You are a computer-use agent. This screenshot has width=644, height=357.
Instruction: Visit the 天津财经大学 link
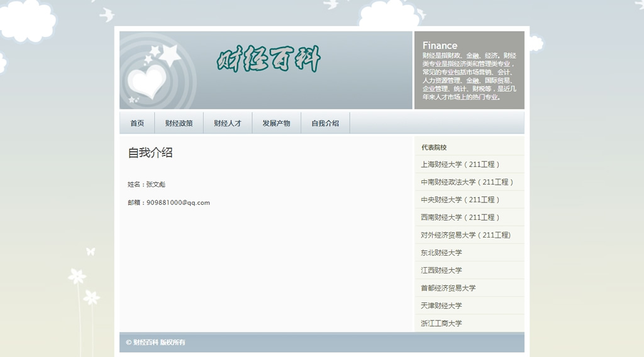point(441,305)
